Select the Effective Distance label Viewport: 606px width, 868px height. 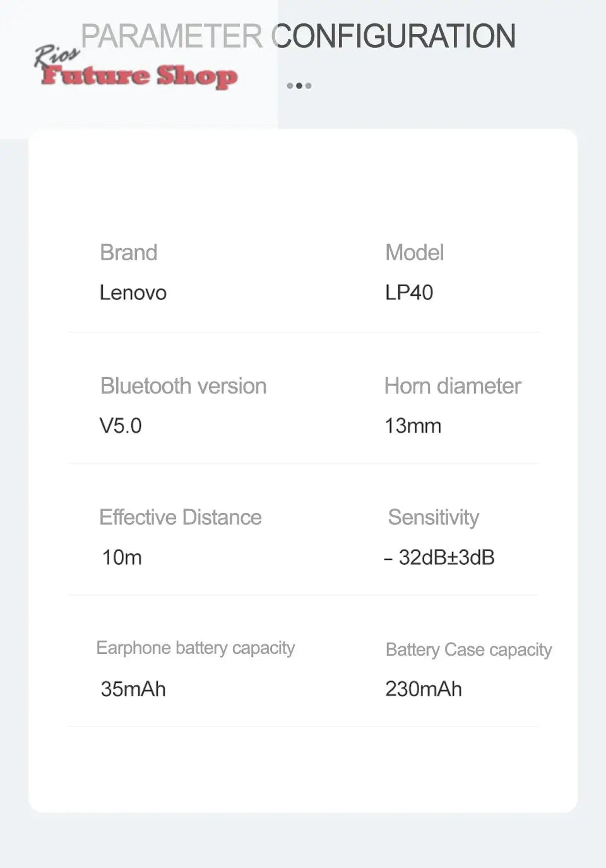pos(181,517)
